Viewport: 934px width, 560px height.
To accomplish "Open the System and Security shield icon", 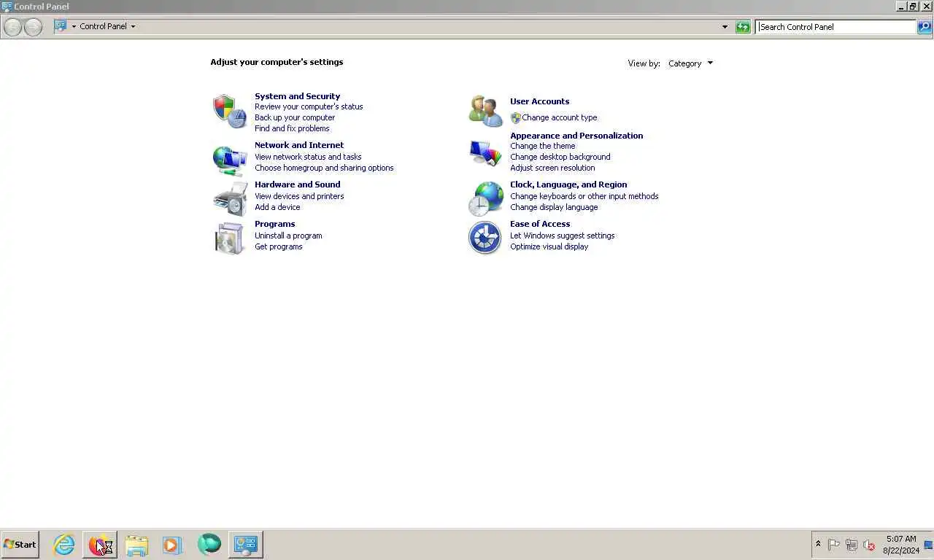I will point(230,111).
